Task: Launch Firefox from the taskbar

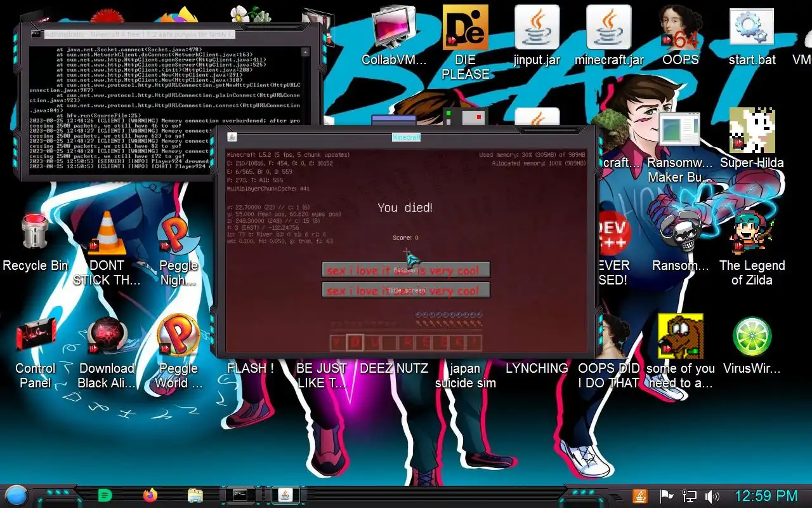Action: tap(150, 495)
